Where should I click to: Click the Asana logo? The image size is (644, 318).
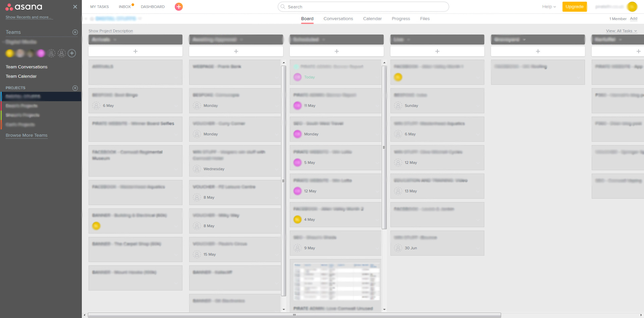[x=23, y=7]
